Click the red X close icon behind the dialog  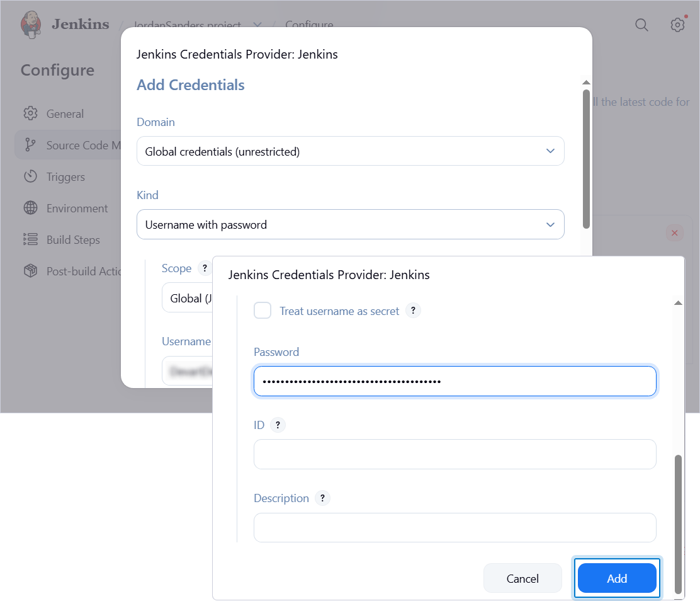pyautogui.click(x=675, y=233)
